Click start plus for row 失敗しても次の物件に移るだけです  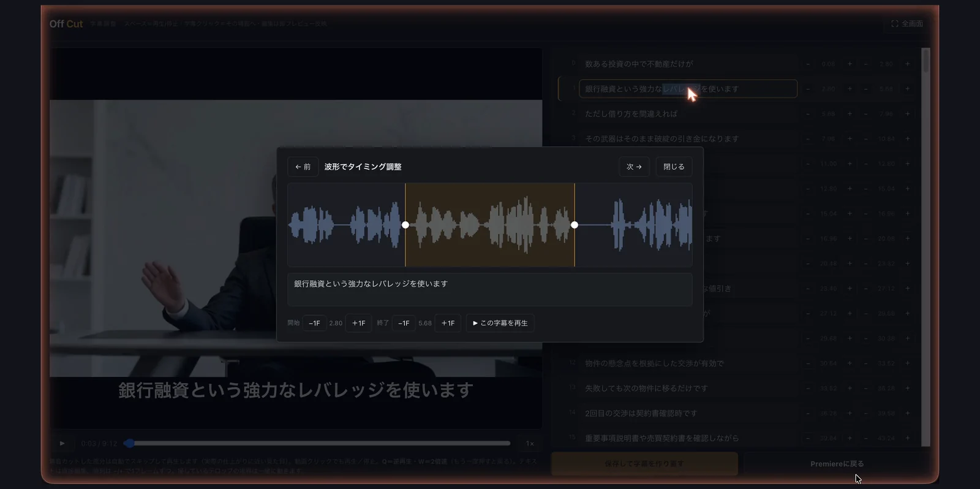coord(850,388)
